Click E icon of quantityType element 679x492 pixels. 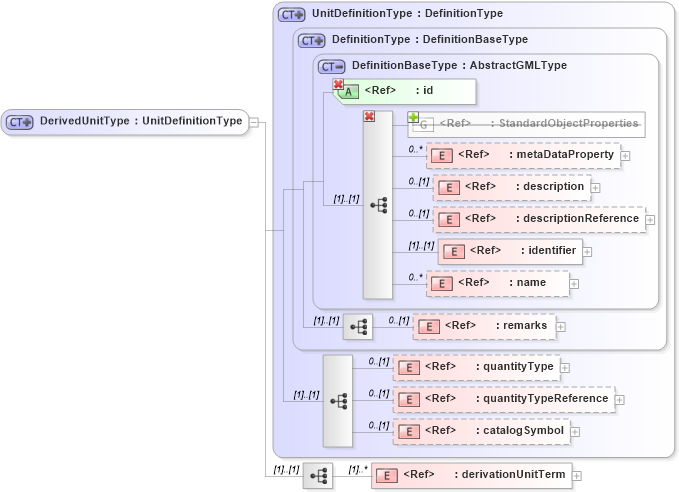(x=409, y=368)
